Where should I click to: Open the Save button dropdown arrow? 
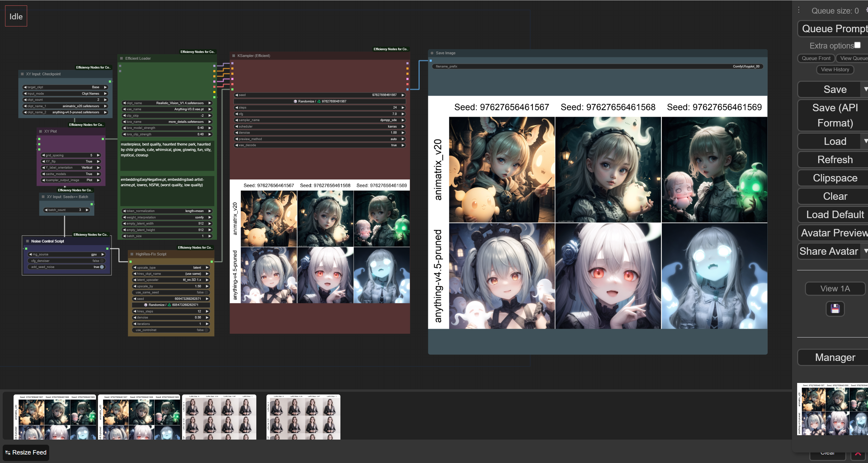click(865, 89)
